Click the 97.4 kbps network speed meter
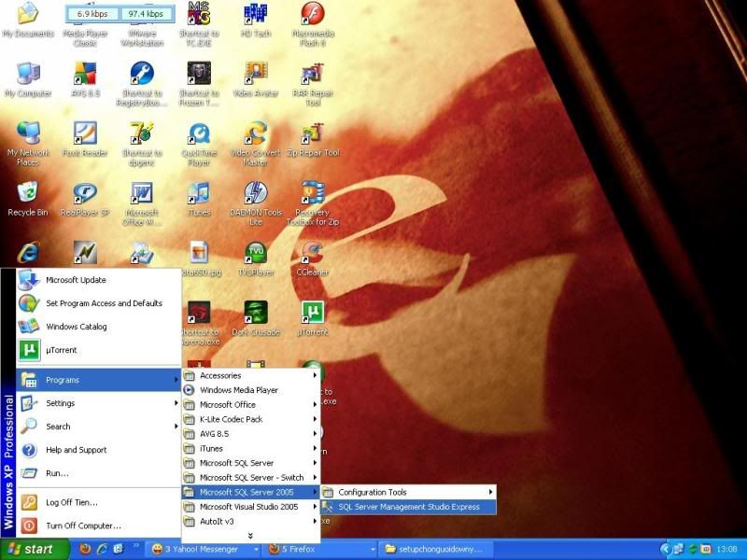This screenshot has width=747, height=560. point(146,14)
